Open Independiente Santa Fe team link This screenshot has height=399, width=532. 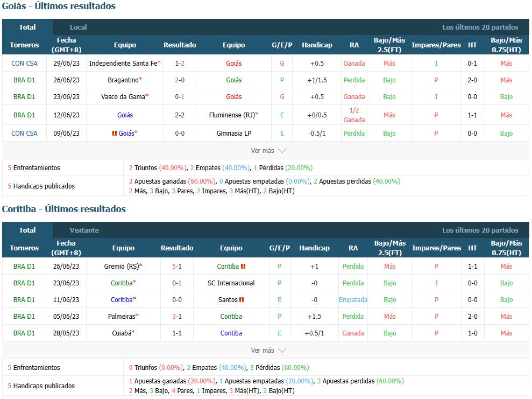click(x=123, y=64)
